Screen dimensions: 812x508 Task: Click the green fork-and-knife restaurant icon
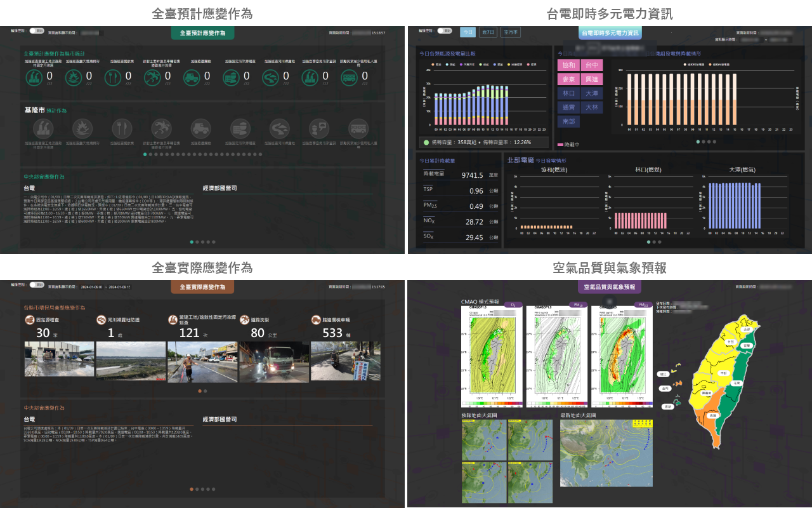point(113,77)
